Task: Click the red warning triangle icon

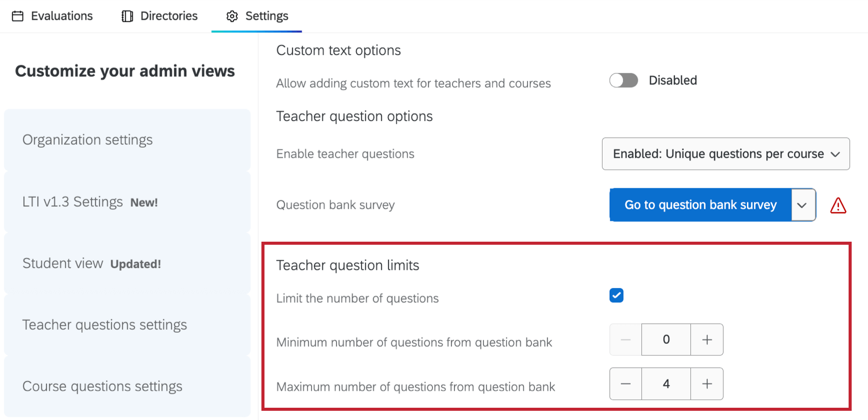Action: pyautogui.click(x=838, y=205)
